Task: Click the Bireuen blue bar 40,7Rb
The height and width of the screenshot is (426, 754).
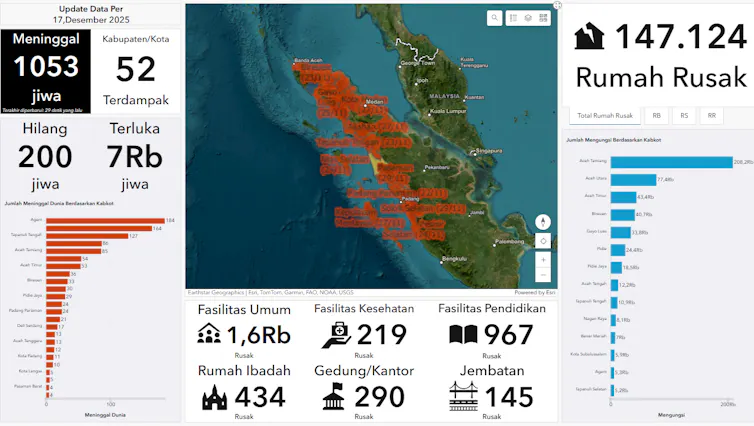Action: pyautogui.click(x=623, y=215)
